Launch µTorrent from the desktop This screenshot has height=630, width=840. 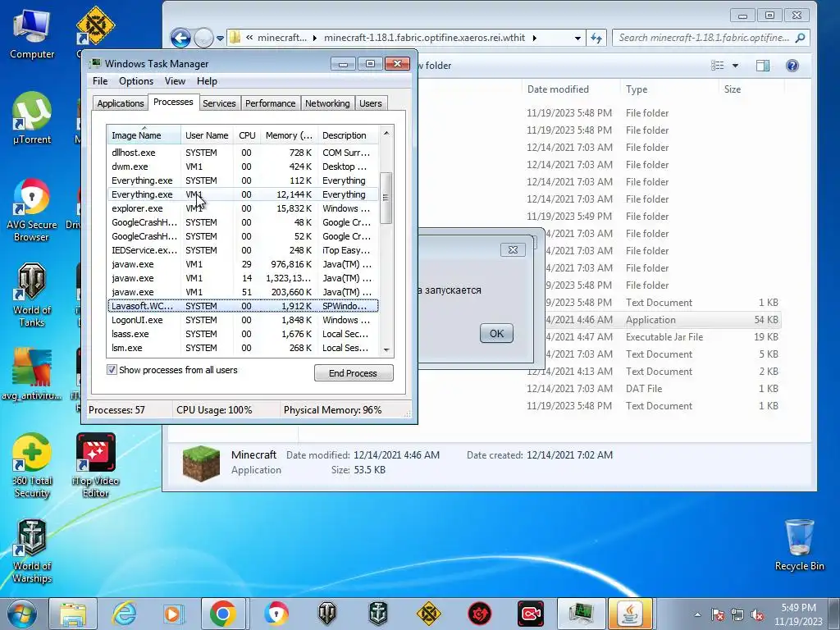click(x=32, y=118)
